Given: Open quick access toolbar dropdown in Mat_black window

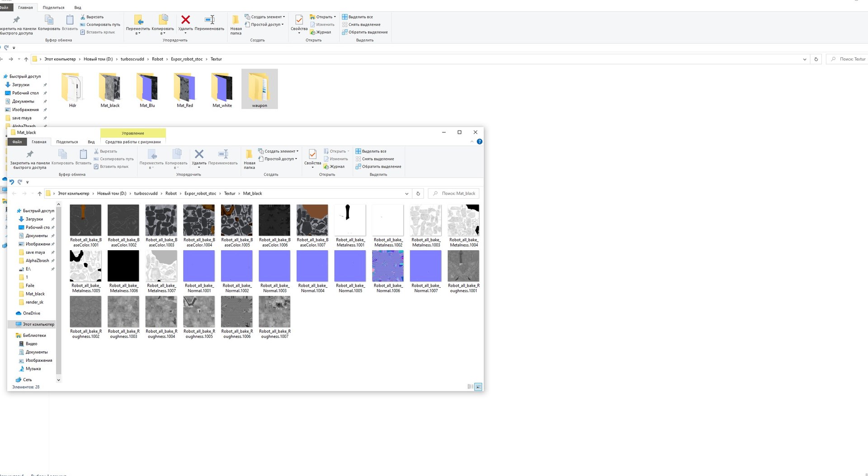Looking at the screenshot, I should click(28, 182).
